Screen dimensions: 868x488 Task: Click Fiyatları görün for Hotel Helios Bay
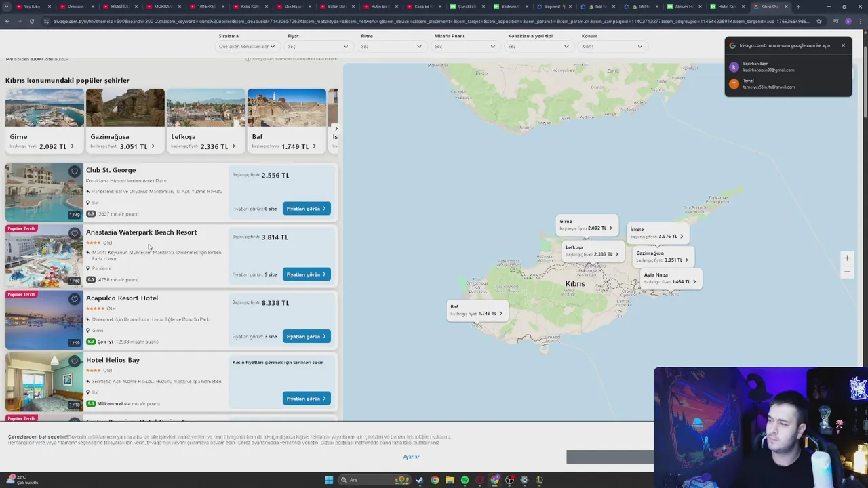307,399
